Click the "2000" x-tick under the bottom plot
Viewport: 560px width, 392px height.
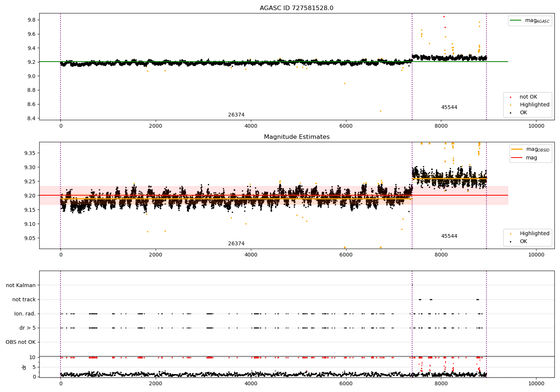pyautogui.click(x=156, y=383)
